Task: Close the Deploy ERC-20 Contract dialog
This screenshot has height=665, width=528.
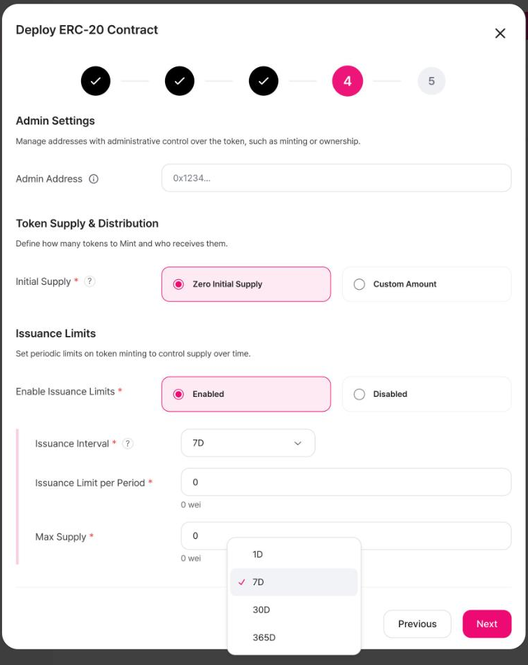Action: pos(500,33)
